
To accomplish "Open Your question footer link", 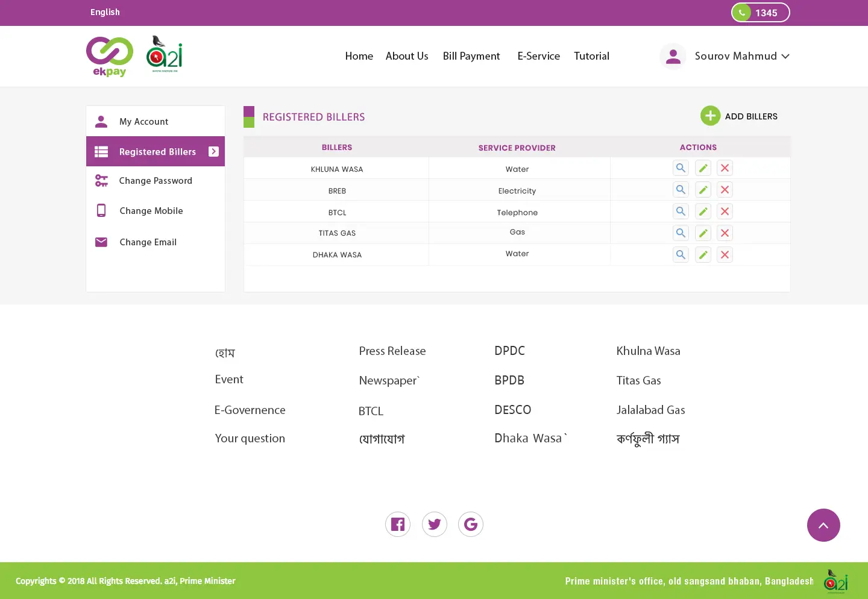I will (x=250, y=439).
